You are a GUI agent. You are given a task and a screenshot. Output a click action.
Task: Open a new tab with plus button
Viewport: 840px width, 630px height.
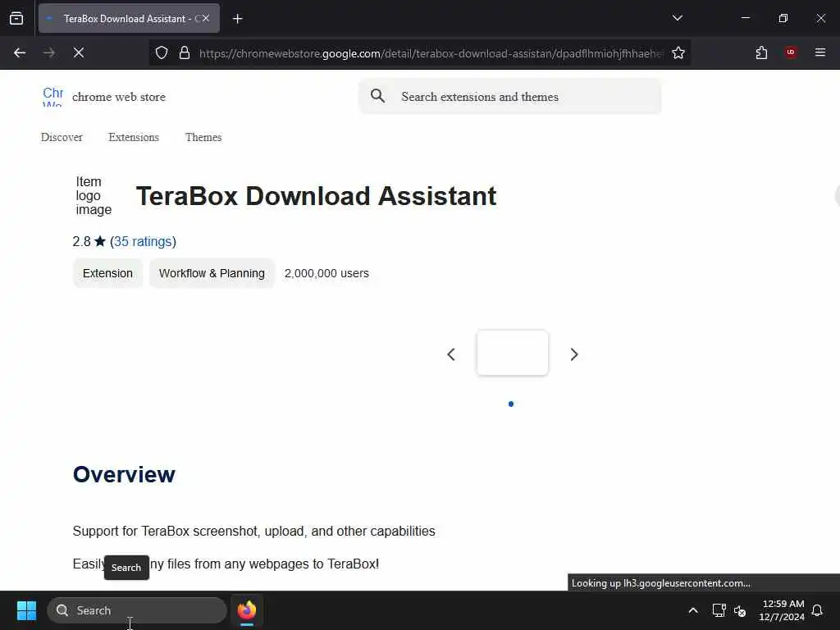pos(237,19)
